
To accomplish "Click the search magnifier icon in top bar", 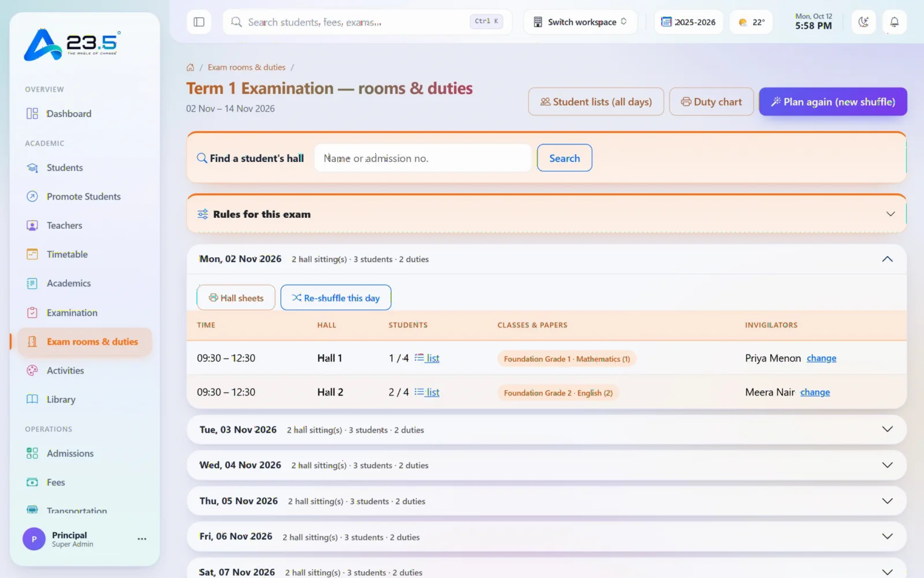I will (x=236, y=22).
